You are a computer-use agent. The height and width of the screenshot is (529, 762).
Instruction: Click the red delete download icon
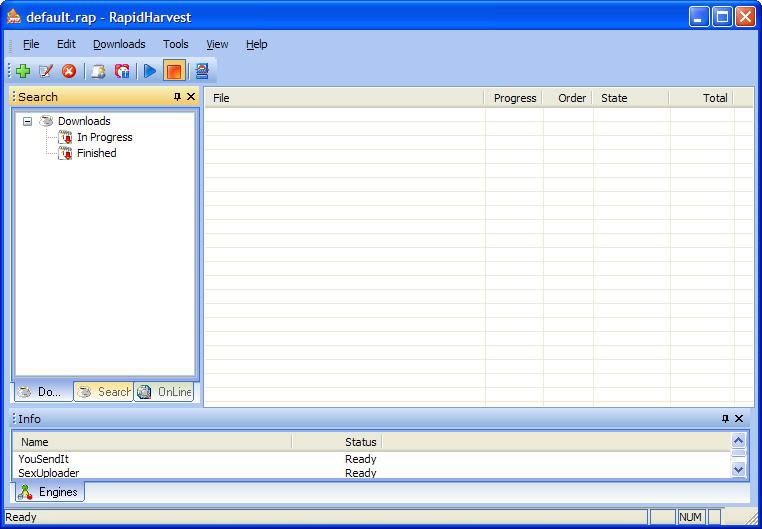(x=69, y=71)
